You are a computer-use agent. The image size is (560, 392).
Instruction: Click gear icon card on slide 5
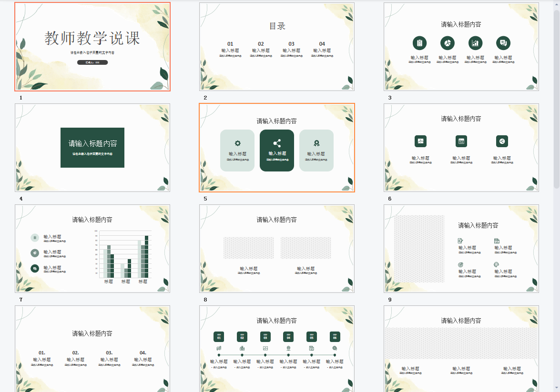click(x=237, y=151)
